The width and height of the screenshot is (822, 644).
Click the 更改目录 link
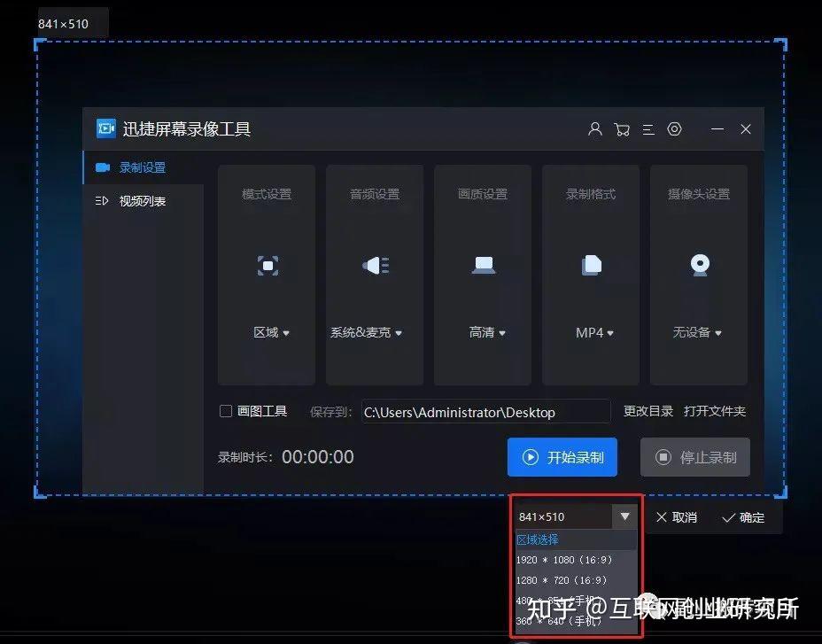648,411
